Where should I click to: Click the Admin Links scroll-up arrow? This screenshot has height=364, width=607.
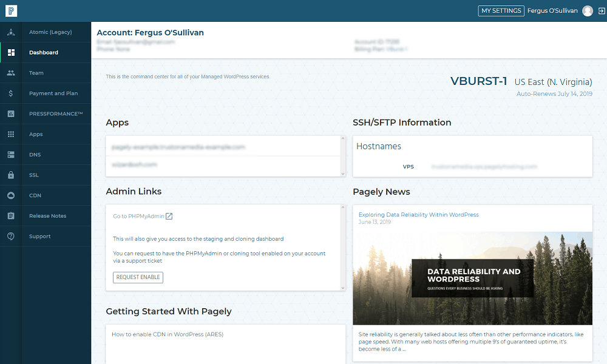[x=342, y=207]
